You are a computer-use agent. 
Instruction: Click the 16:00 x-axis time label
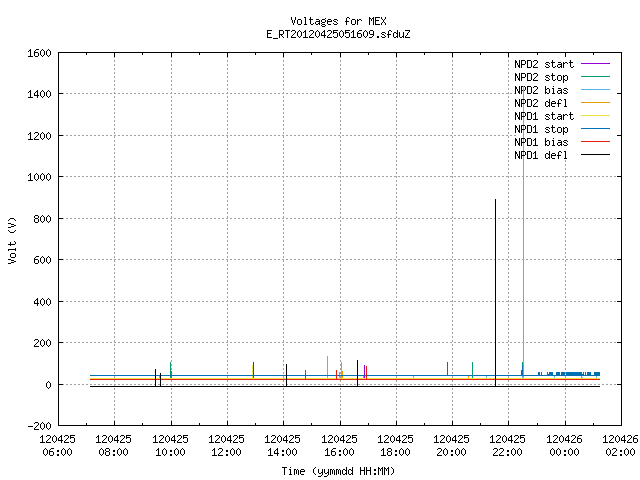tap(339, 452)
